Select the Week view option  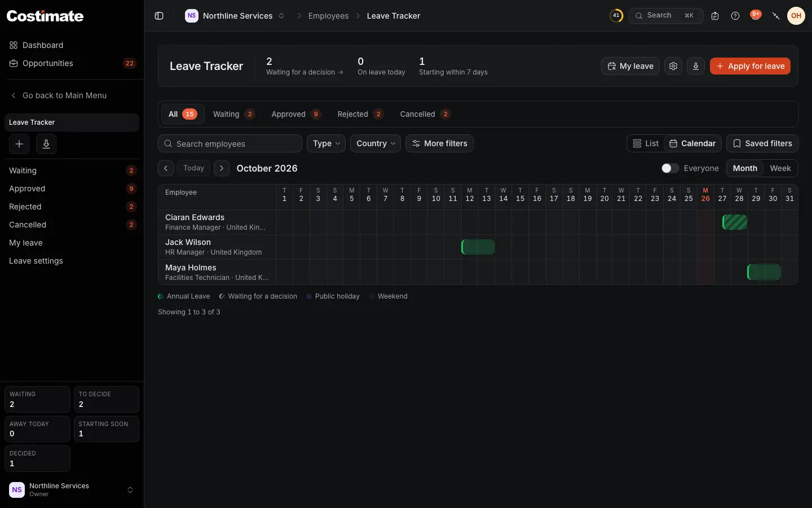780,168
